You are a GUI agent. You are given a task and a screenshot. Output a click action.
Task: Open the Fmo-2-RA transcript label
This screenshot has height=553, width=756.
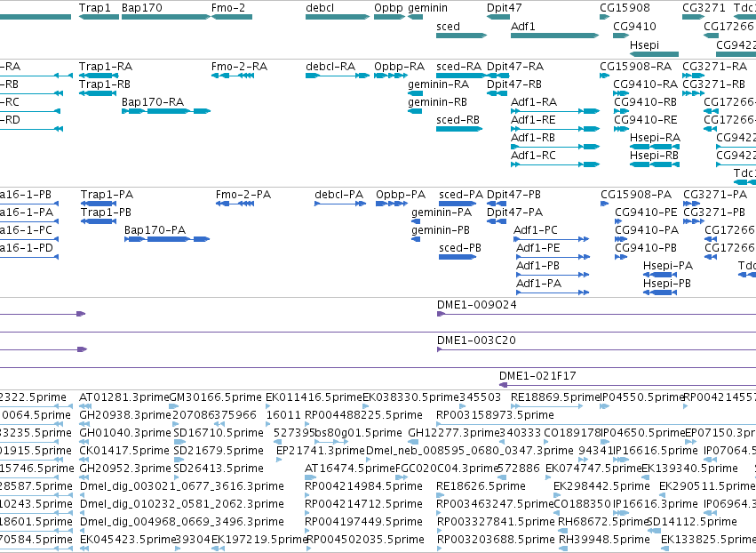(239, 66)
